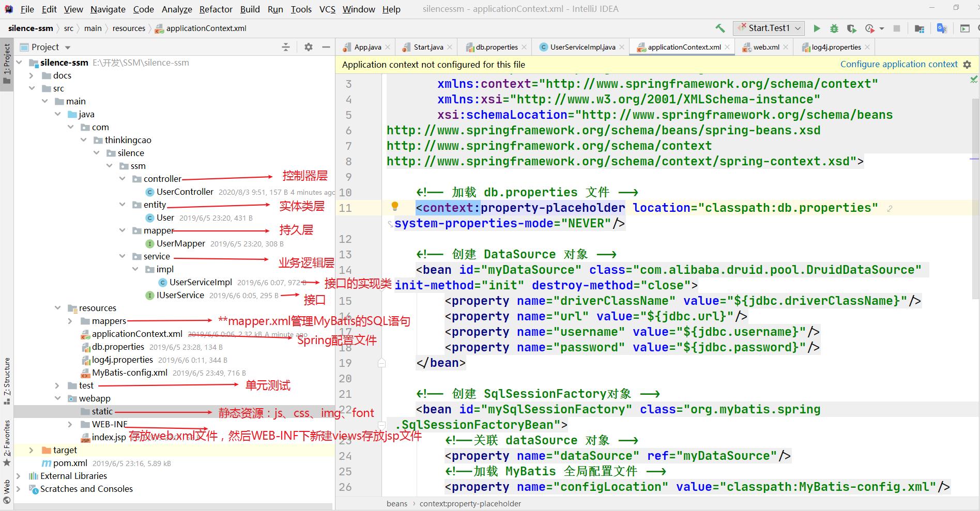Screen dimensions: 980x511
Task: Run Start.Test1 with coverage
Action: click(x=852, y=28)
